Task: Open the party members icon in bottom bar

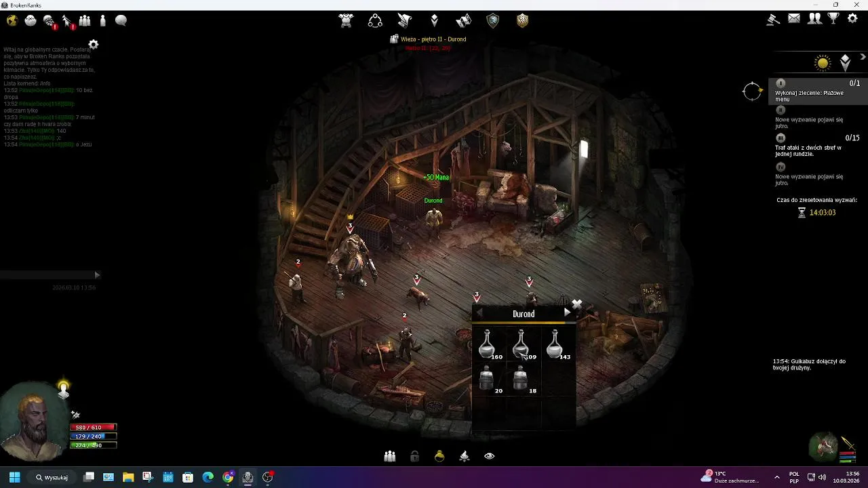Action: click(390, 457)
